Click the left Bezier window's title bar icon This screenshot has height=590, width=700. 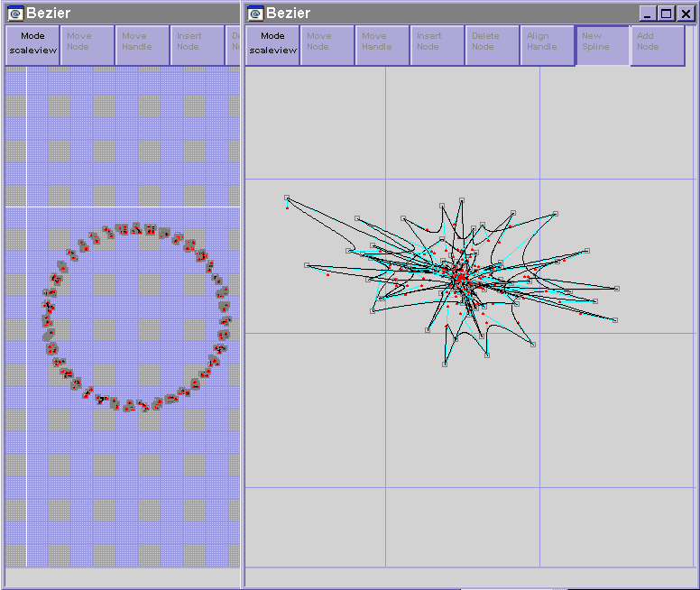point(15,14)
